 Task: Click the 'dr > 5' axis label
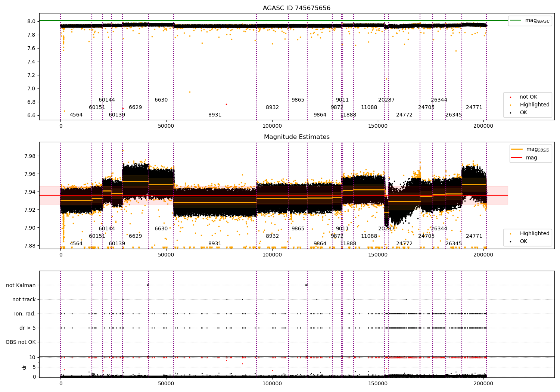pyautogui.click(x=28, y=328)
